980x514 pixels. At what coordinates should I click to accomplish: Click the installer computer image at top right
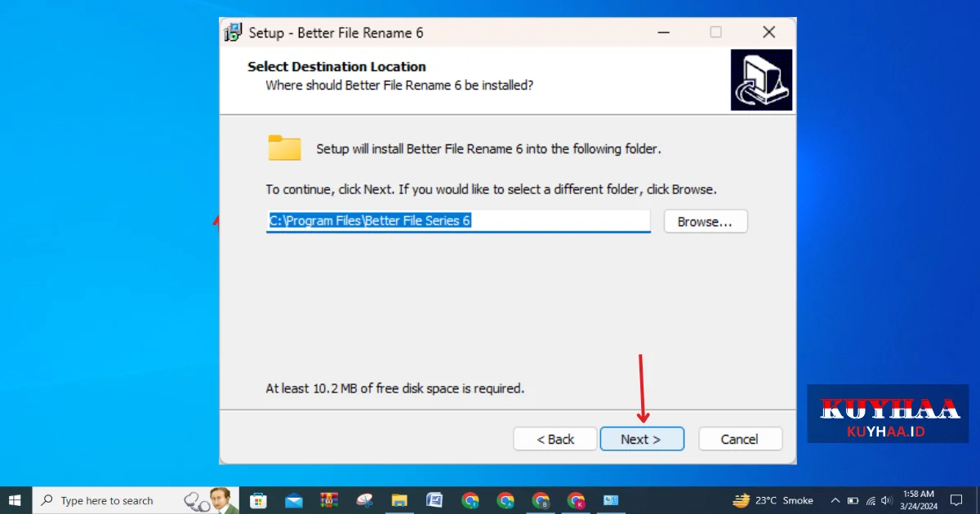[761, 80]
